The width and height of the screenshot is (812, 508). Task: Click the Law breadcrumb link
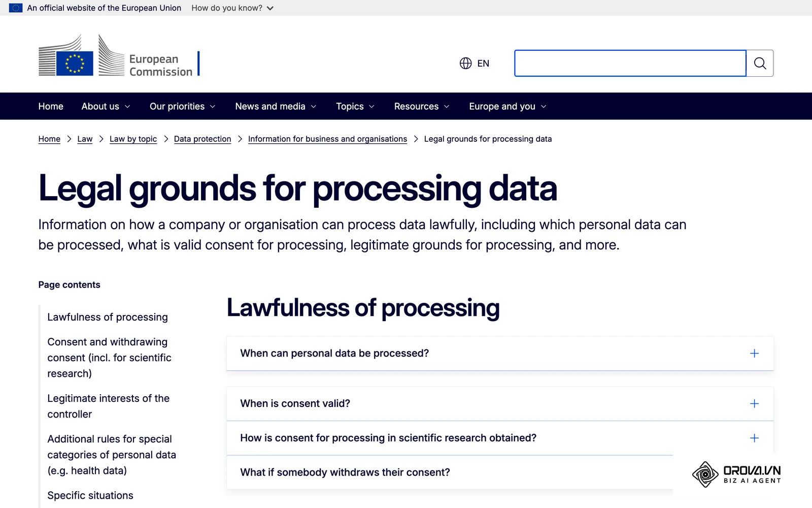(85, 139)
